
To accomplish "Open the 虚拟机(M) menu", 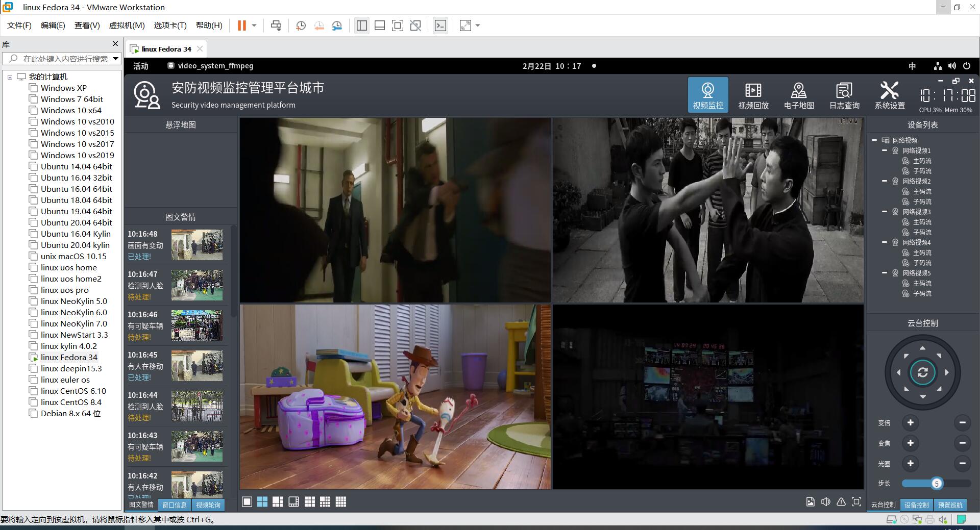I will pos(127,26).
